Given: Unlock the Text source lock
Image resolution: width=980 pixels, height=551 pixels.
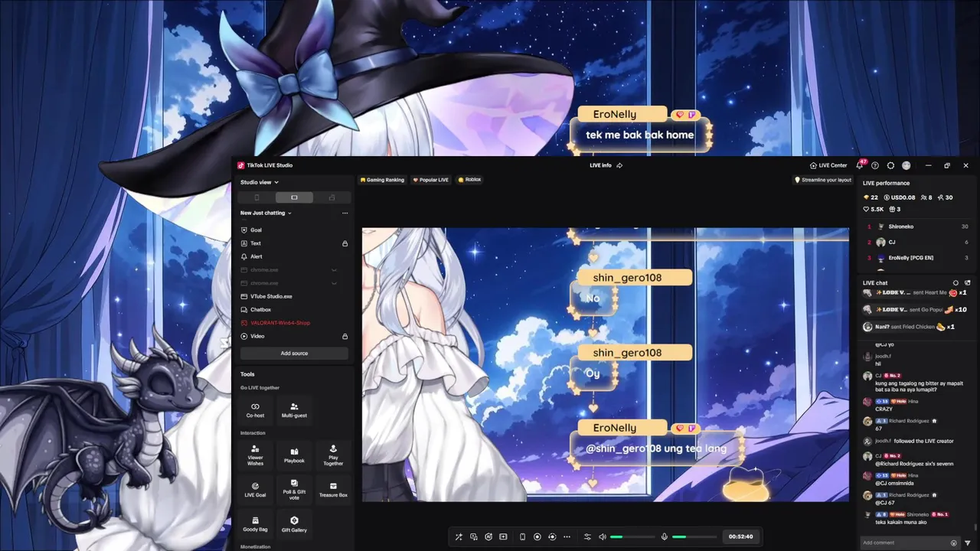Looking at the screenshot, I should 345,243.
